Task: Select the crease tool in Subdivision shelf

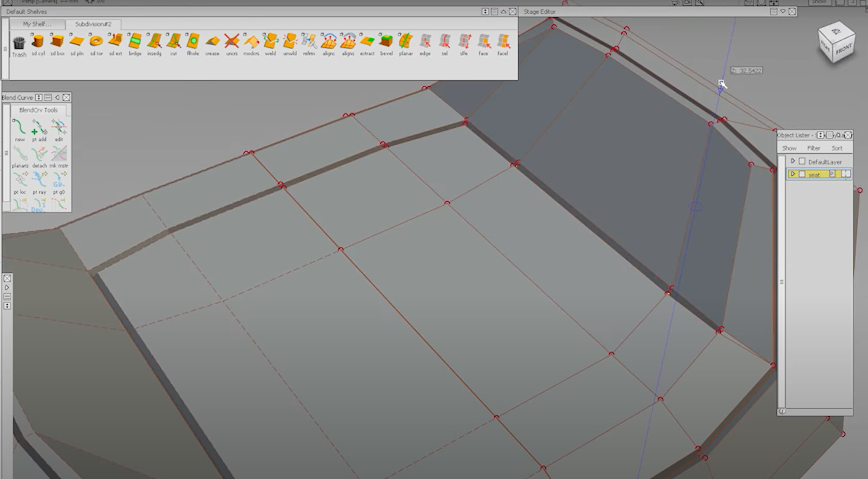Action: [212, 43]
